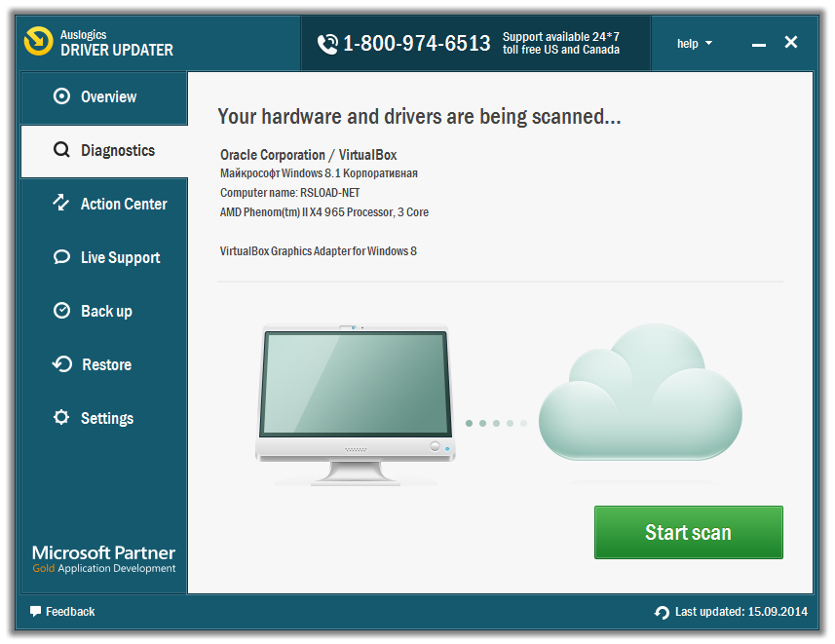Click the Back up checkmark icon
Screen dimensions: 835x644
62,311
